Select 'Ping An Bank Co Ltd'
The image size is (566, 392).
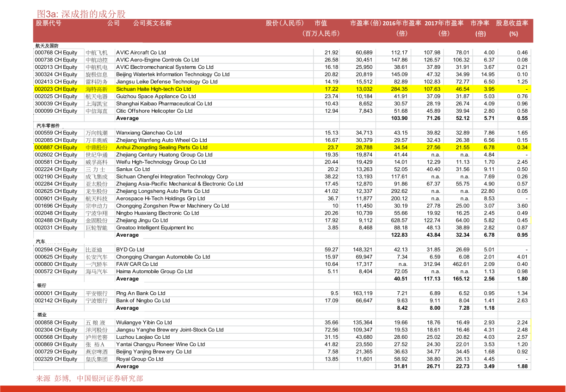(x=141, y=293)
